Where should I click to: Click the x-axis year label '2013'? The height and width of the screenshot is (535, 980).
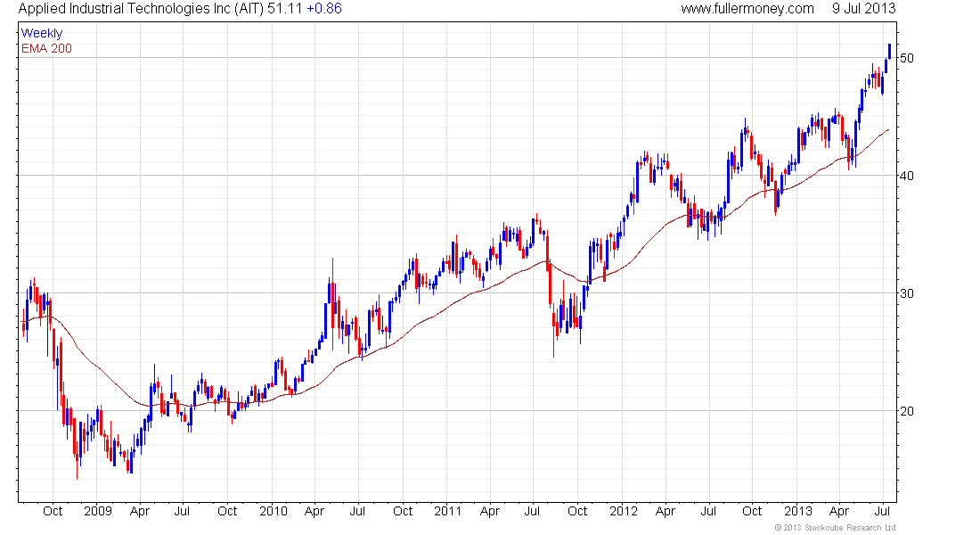798,511
